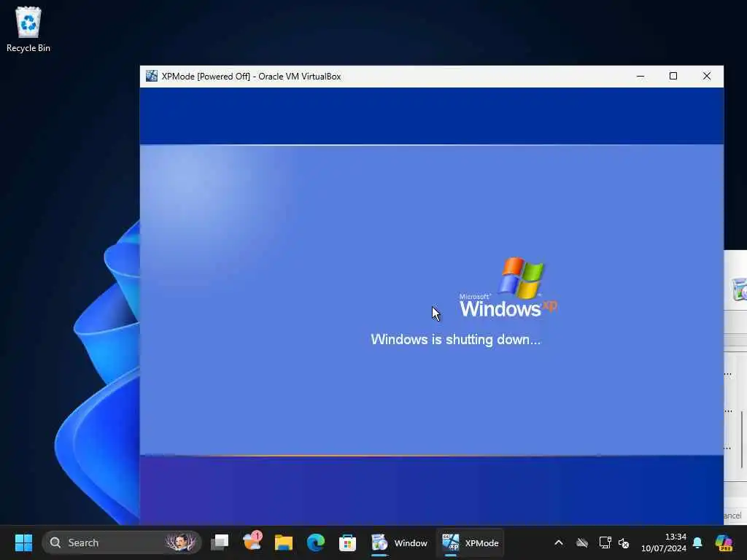Open the network status tray icon

point(605,542)
